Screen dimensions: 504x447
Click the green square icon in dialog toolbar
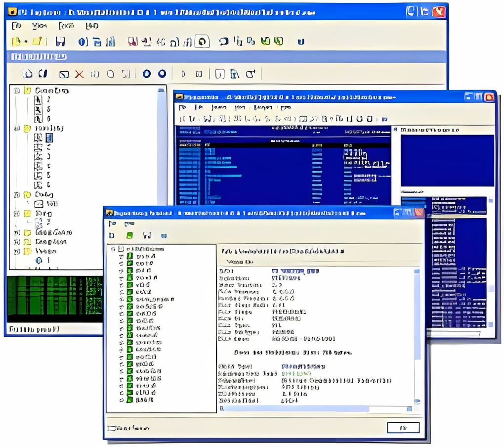[x=129, y=236]
